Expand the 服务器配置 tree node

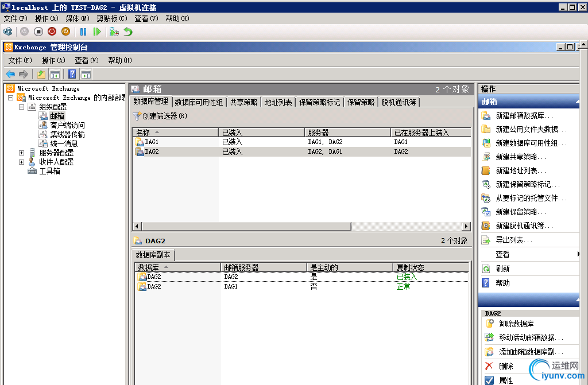pyautogui.click(x=21, y=153)
